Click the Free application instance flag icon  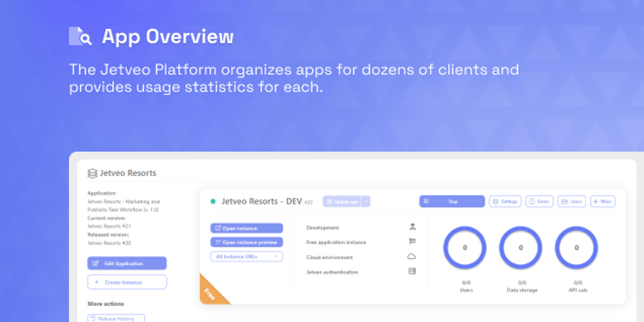pos(413,241)
